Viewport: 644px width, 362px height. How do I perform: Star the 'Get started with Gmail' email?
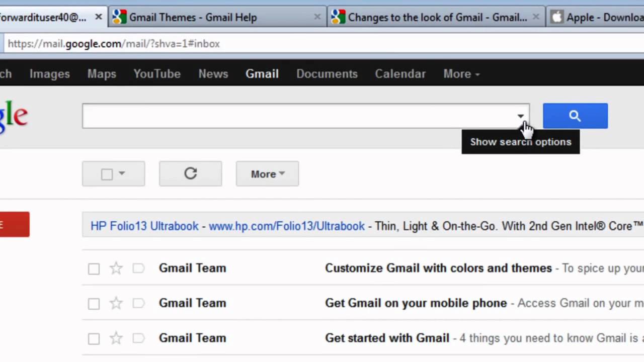(116, 338)
